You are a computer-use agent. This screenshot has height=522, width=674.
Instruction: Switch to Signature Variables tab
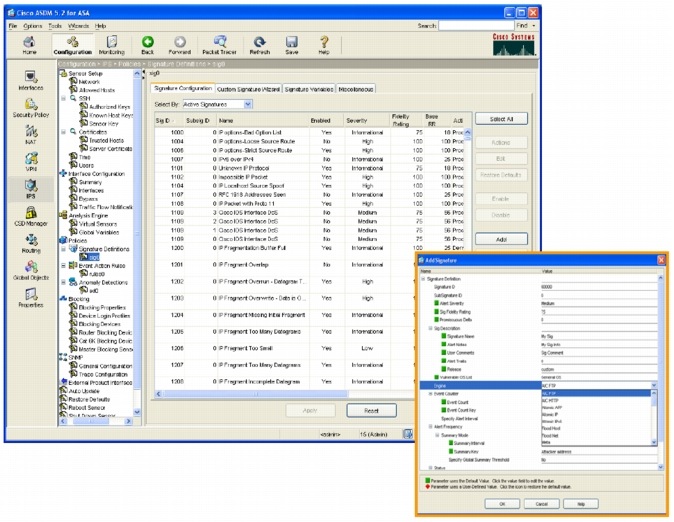pyautogui.click(x=309, y=89)
